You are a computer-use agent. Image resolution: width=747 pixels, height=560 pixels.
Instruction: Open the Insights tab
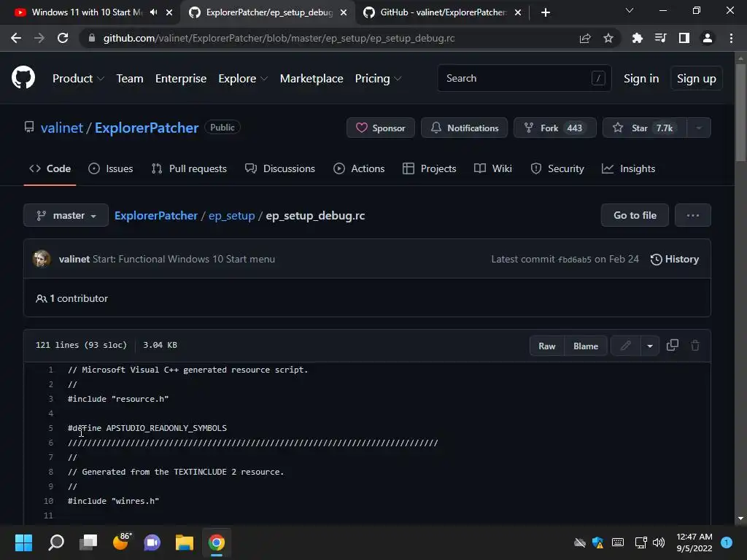(x=628, y=168)
